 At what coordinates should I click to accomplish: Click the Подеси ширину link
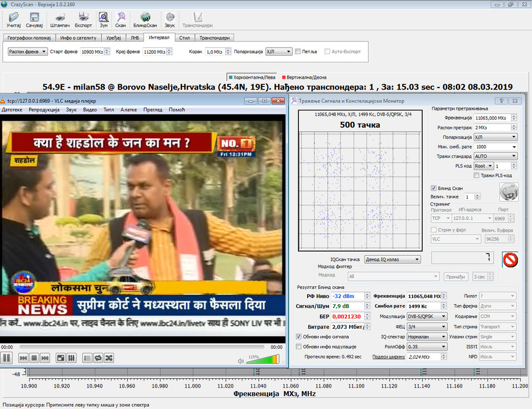tap(388, 357)
